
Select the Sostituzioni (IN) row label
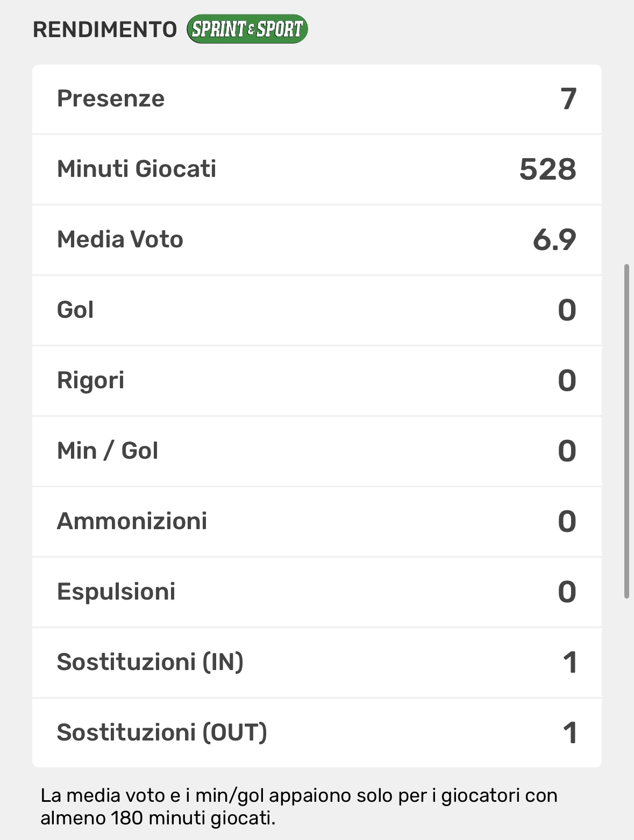click(x=150, y=662)
